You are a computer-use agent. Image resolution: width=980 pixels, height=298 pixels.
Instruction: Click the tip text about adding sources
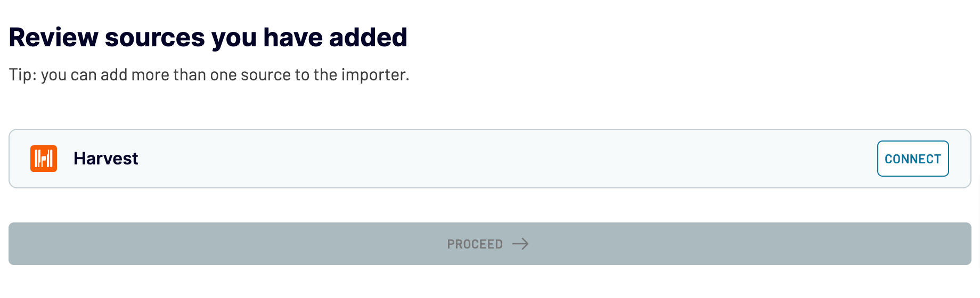tap(209, 74)
